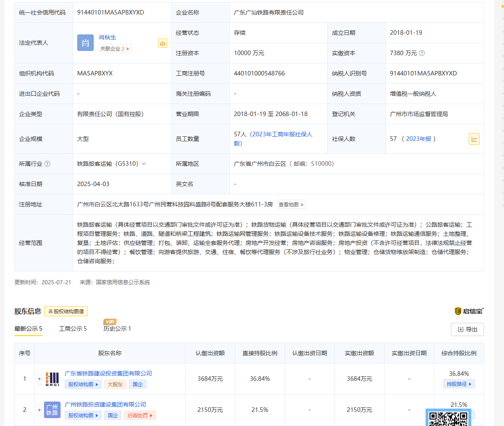Image resolution: width=504 pixels, height=426 pixels.
Task: Click company name 广东广汕铁路有限责任公司
Action: click(269, 12)
